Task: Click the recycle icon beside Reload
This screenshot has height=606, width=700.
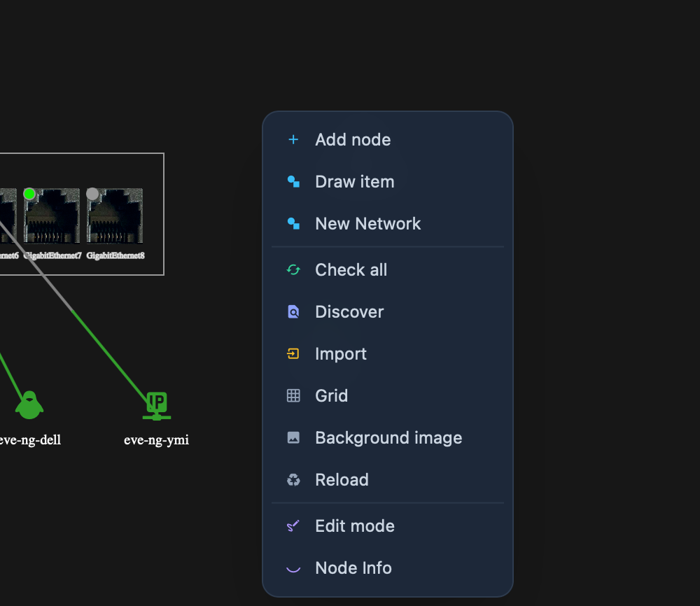Action: (293, 480)
